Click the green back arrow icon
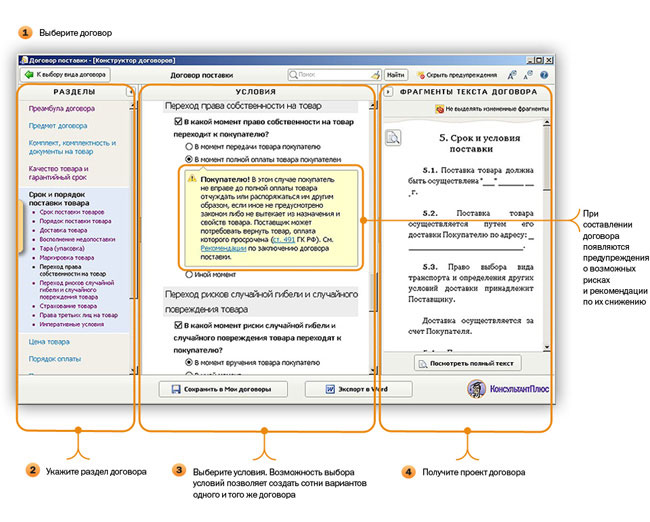 (29, 75)
